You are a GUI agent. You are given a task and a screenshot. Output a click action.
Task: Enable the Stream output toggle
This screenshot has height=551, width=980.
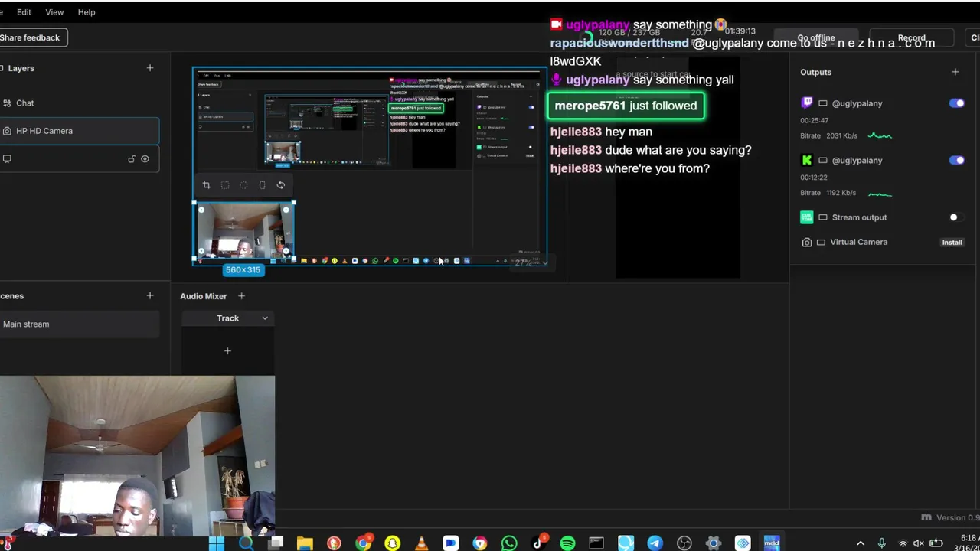pos(957,217)
